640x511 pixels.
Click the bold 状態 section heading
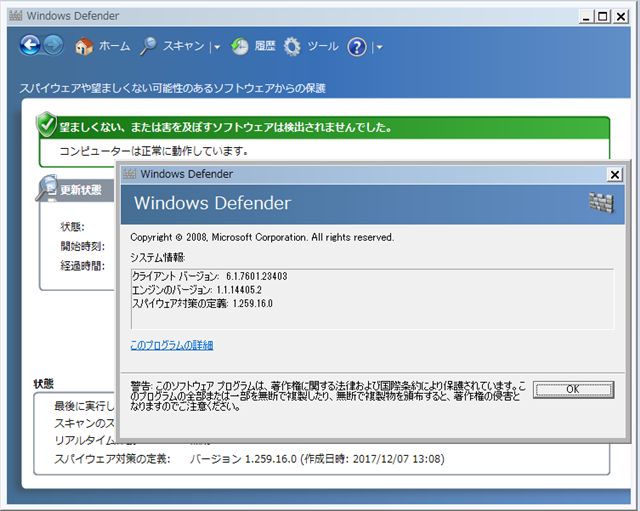pyautogui.click(x=44, y=384)
